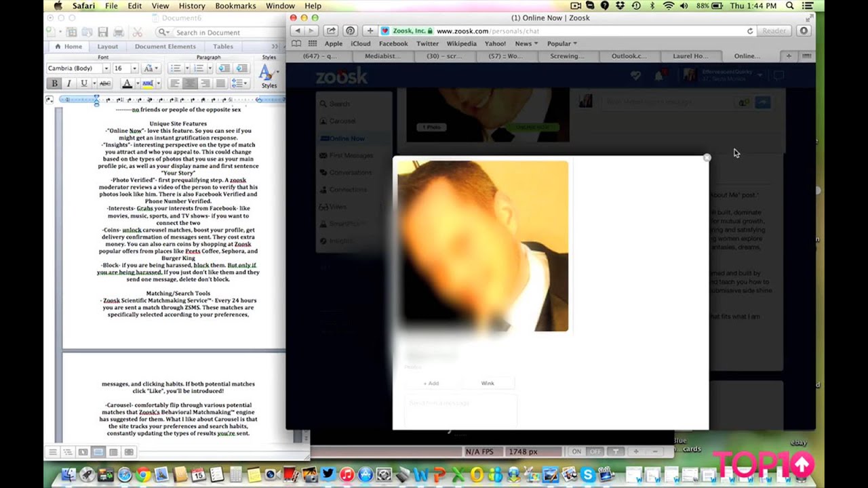Click the Wink button in popup
Viewport: 868px width, 488px height.
(488, 384)
